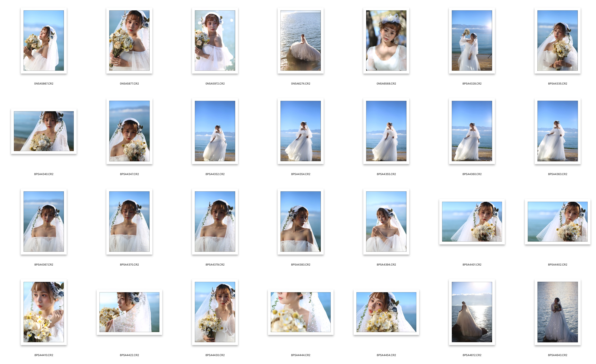
Task: Click the 8P5A4422.CR2 landscape thumbnail
Action: 129,312
